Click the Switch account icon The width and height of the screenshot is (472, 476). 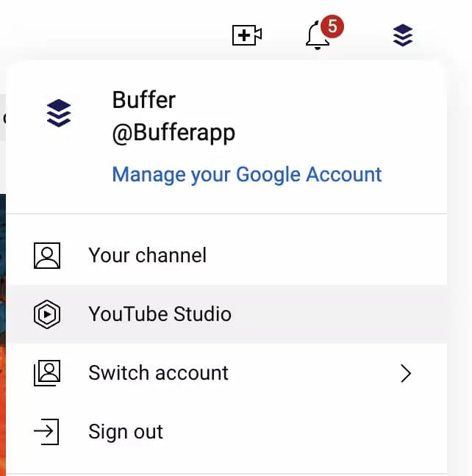[x=47, y=373]
